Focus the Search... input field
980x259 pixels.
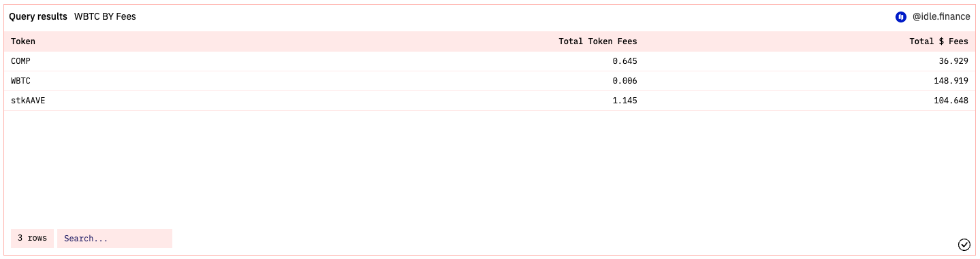(x=114, y=239)
